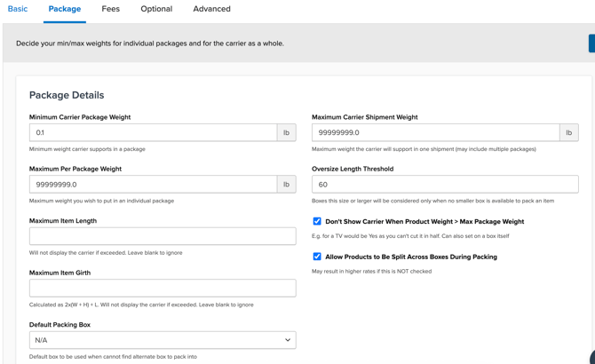Click Maximum Per Package Weight field
Viewport: 595px width, 364px height.
click(153, 185)
